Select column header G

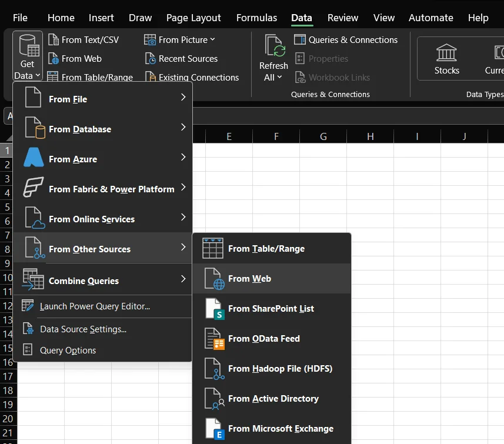pyautogui.click(x=323, y=136)
